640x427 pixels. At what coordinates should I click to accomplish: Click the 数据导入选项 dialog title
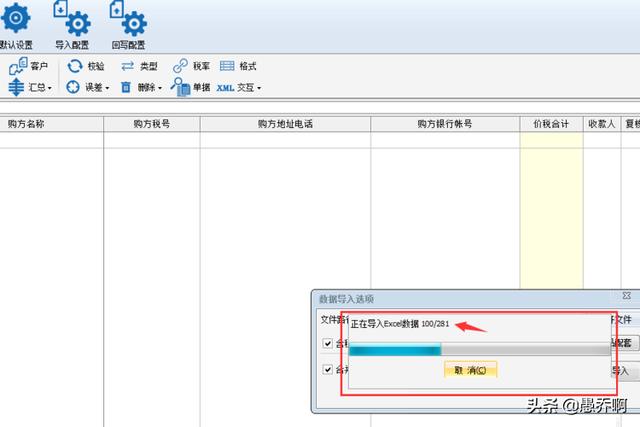pos(346,299)
